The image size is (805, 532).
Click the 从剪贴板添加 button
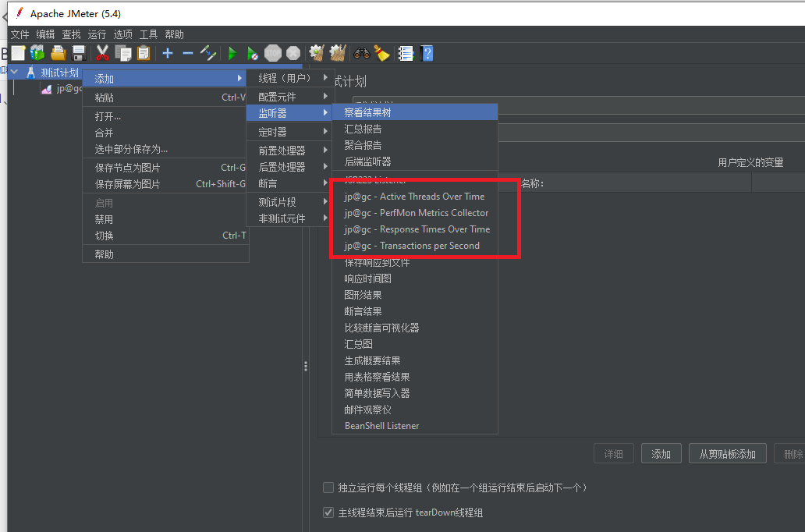click(727, 453)
